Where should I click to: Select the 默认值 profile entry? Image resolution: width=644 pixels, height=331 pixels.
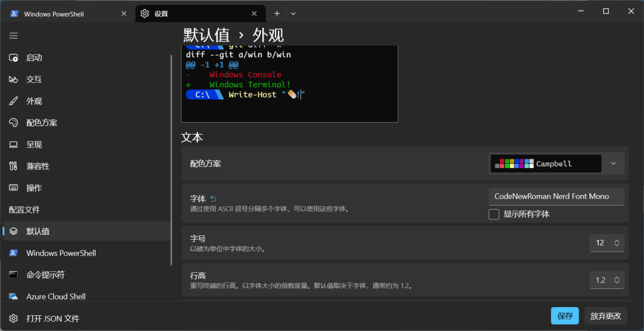(x=86, y=231)
